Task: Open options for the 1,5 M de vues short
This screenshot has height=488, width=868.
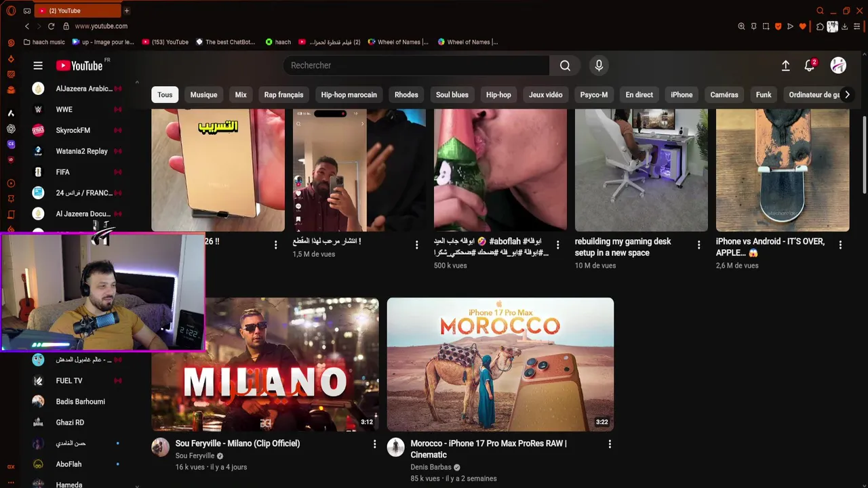Action: point(416,245)
